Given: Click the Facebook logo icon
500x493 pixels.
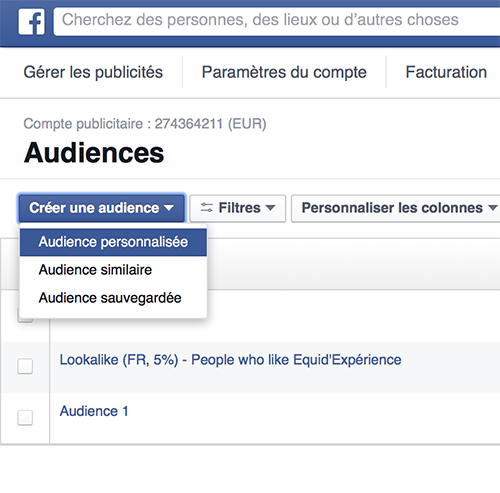Looking at the screenshot, I should pos(32,22).
